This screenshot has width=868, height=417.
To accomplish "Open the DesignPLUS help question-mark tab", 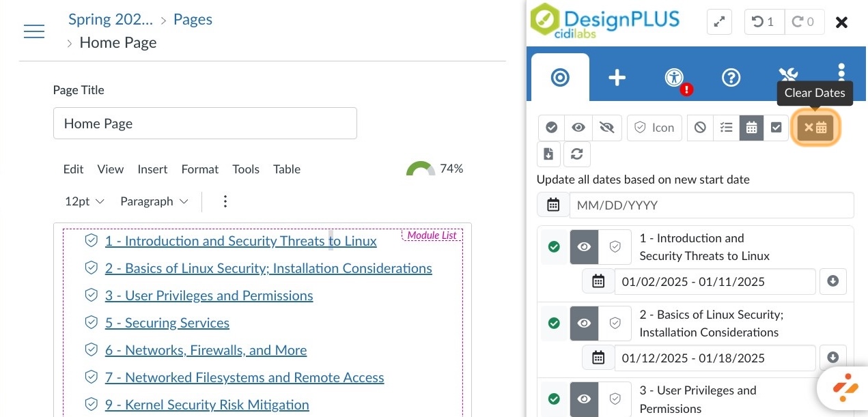I will click(731, 78).
